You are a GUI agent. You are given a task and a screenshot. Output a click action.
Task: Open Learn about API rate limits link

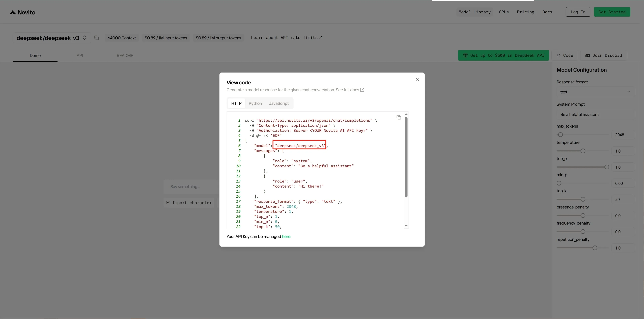[x=287, y=38]
